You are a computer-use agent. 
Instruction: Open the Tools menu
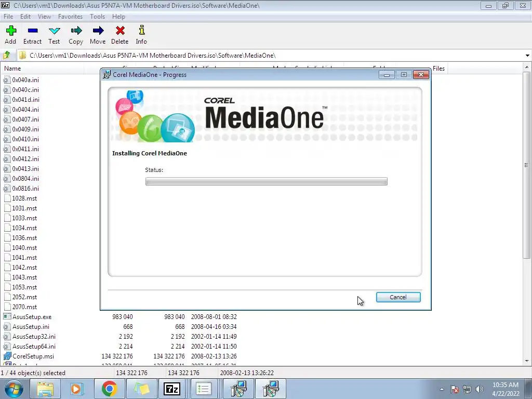coord(97,16)
